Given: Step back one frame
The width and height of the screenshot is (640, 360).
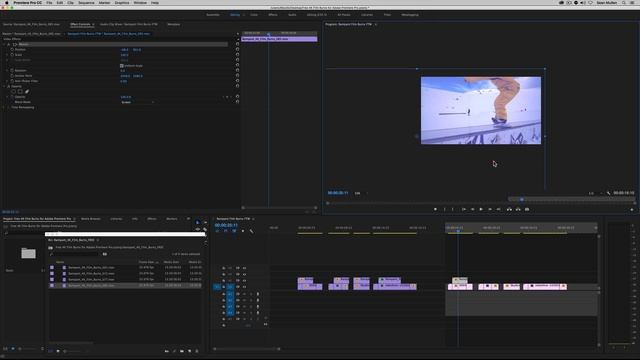Looking at the screenshot, I should click(x=473, y=209).
